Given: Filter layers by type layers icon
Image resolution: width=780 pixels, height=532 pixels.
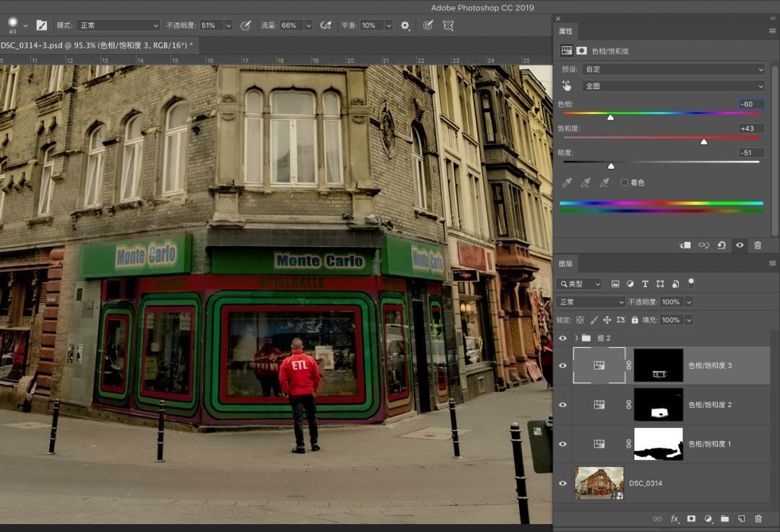Looking at the screenshot, I should click(645, 284).
